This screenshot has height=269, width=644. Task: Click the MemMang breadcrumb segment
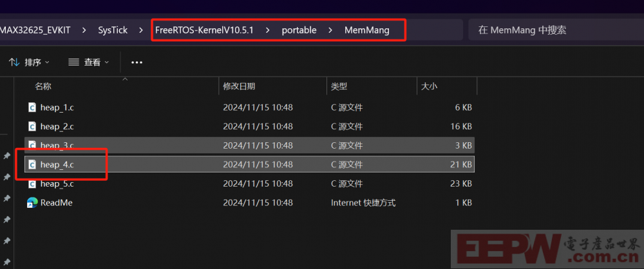(x=367, y=30)
